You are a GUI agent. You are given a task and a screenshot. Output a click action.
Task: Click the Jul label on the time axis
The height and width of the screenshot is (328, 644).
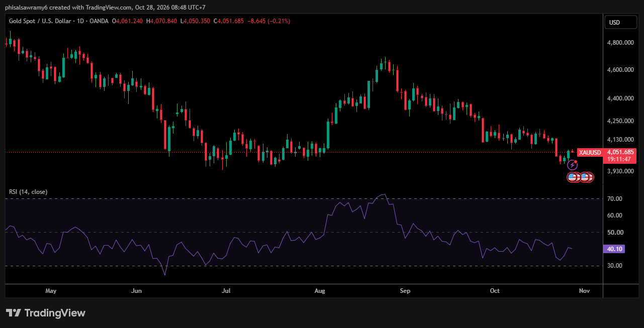point(226,291)
